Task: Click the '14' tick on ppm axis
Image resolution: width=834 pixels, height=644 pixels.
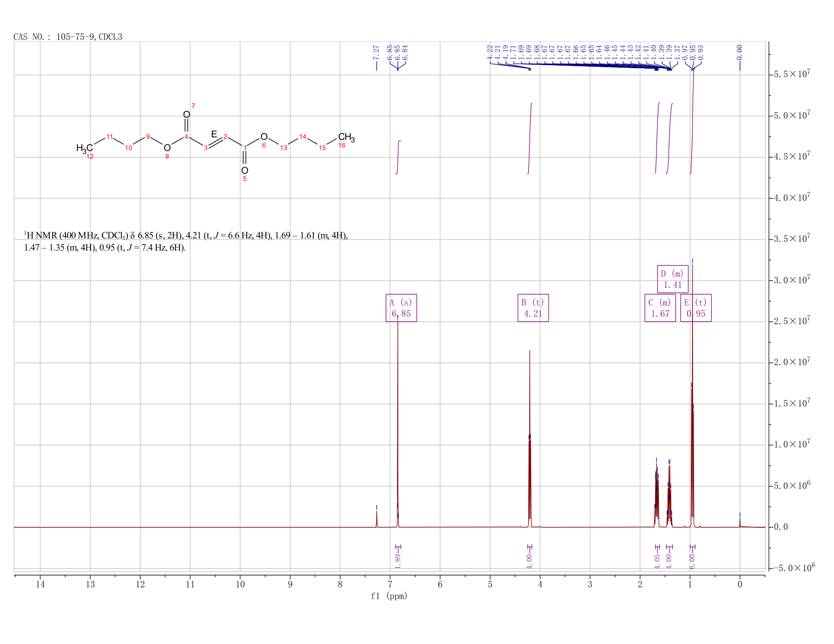Action: (40, 584)
